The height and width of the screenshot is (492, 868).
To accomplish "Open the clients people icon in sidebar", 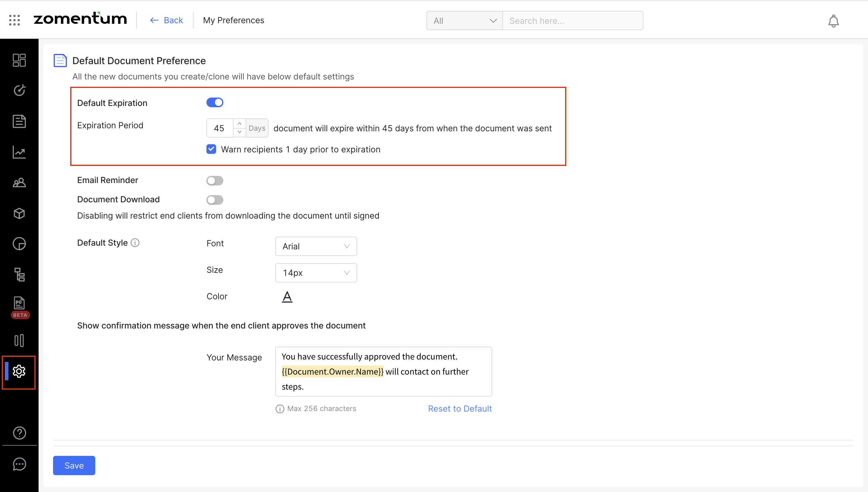I will tap(19, 183).
